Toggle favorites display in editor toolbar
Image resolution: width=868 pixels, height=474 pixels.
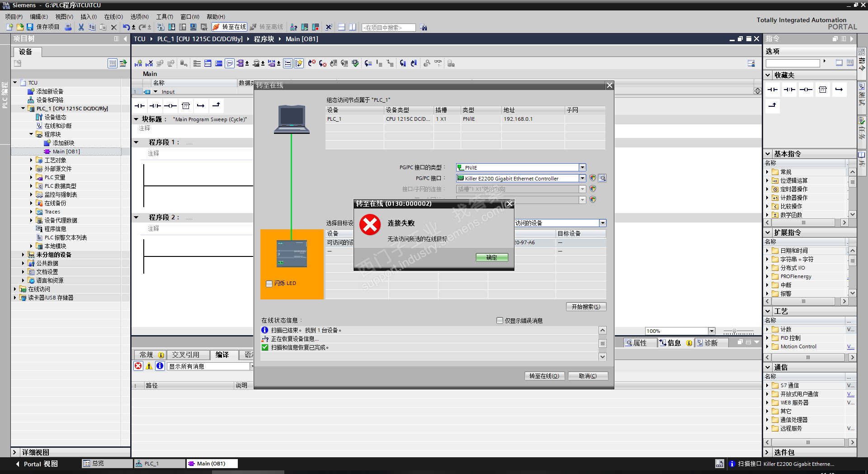tap(299, 63)
